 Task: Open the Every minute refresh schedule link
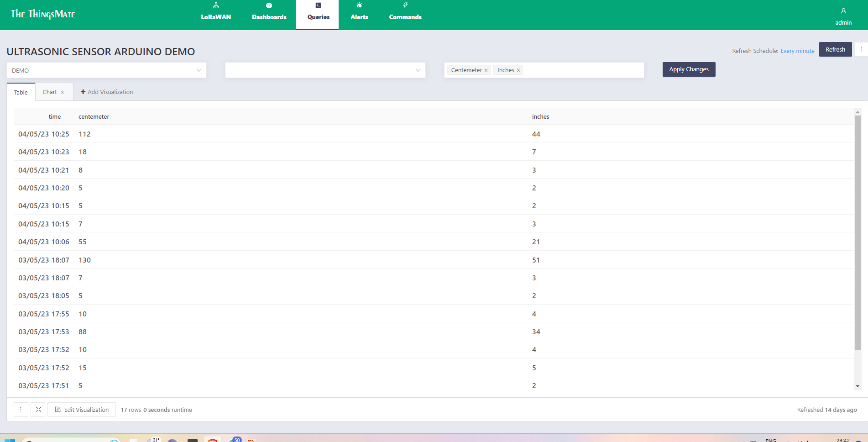[797, 51]
